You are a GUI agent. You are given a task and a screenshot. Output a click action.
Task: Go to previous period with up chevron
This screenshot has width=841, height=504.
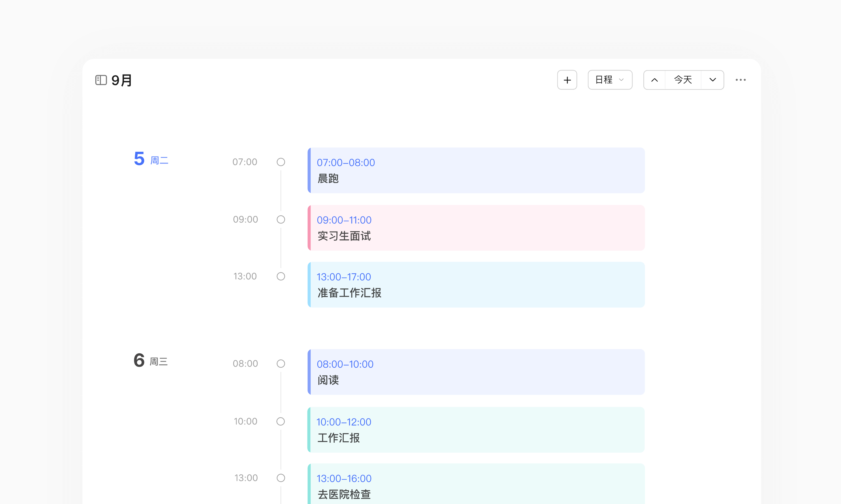[x=654, y=80]
